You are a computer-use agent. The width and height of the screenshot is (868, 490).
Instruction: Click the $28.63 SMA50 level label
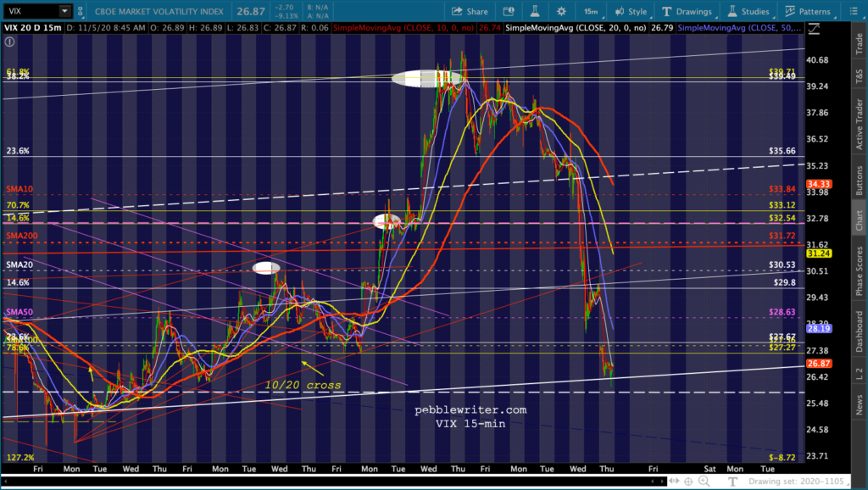[x=782, y=312]
